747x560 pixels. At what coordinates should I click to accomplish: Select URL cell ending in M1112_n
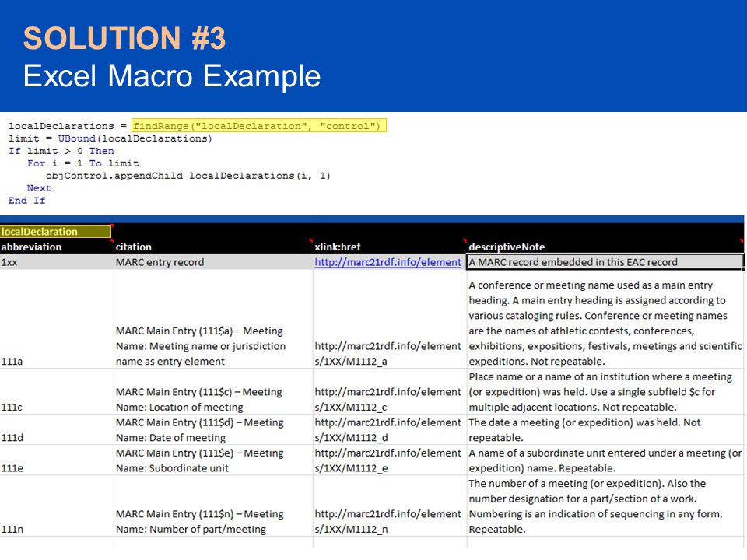tap(389, 506)
